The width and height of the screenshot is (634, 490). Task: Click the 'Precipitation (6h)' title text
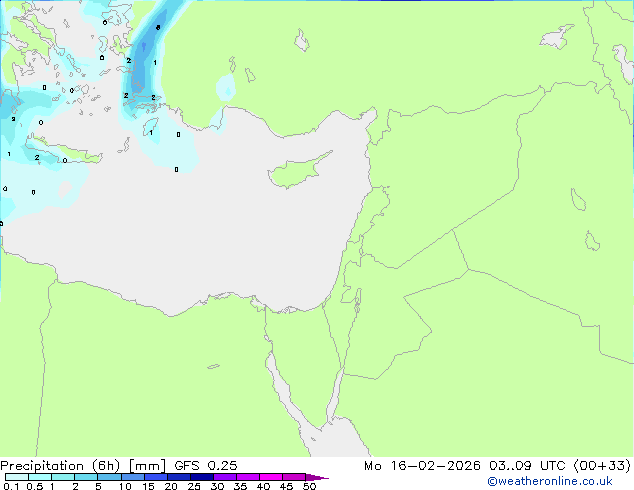pyautogui.click(x=60, y=466)
